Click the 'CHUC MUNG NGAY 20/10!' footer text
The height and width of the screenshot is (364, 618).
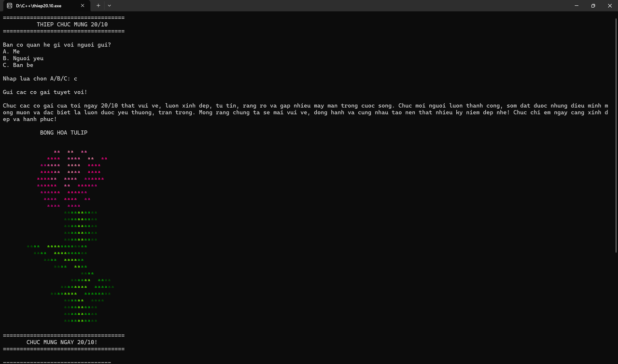[x=62, y=342]
